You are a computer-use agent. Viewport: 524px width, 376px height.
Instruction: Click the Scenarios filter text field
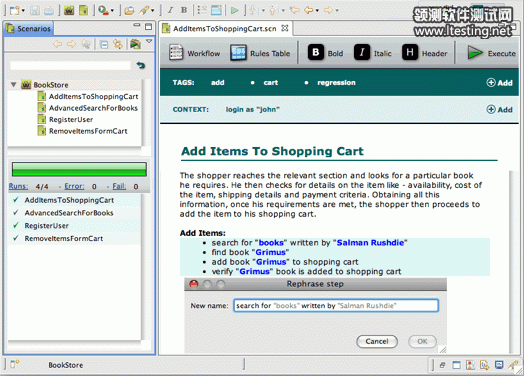tap(70, 66)
